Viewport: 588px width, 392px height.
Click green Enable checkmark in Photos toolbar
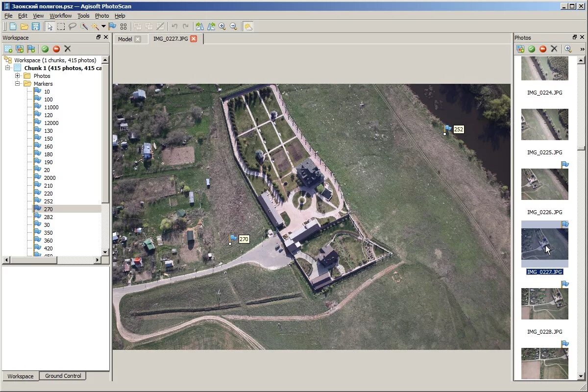click(532, 49)
